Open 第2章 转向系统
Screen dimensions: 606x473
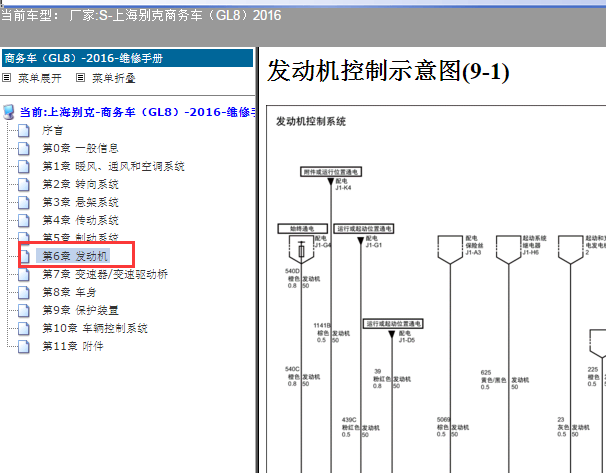[x=80, y=184]
